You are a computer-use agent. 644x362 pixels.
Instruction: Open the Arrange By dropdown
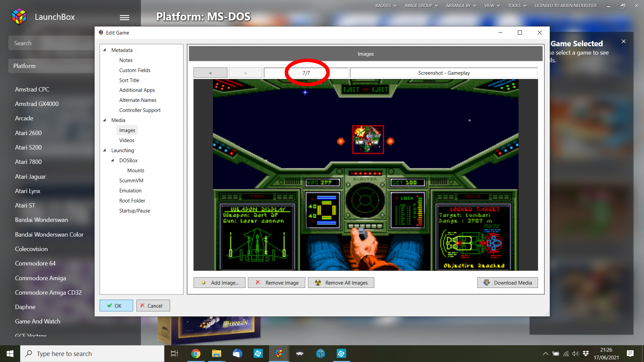[x=461, y=6]
